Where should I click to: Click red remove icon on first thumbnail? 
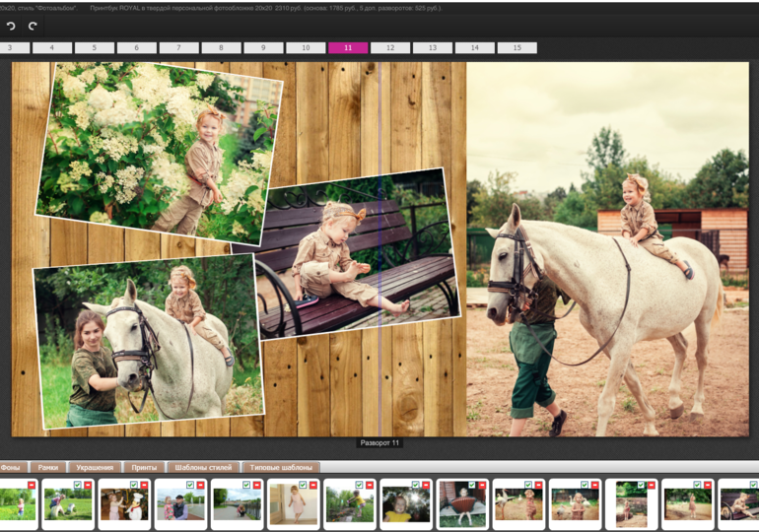tap(32, 485)
